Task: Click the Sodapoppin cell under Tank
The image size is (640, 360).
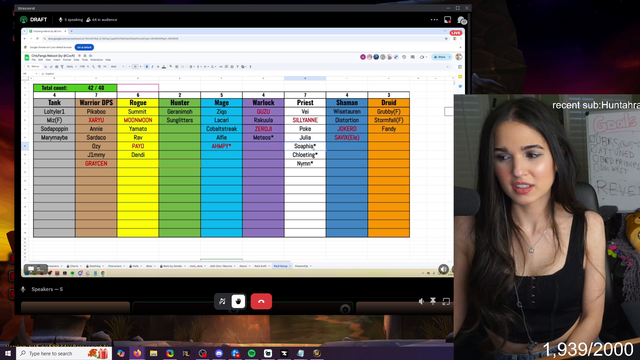Action: [x=54, y=129]
